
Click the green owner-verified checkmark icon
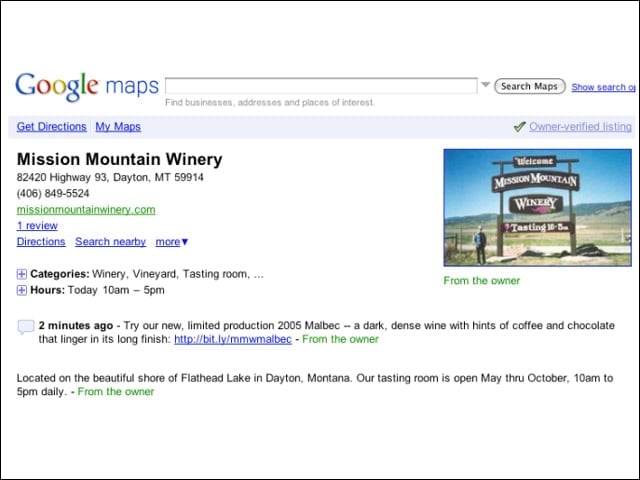pos(519,127)
